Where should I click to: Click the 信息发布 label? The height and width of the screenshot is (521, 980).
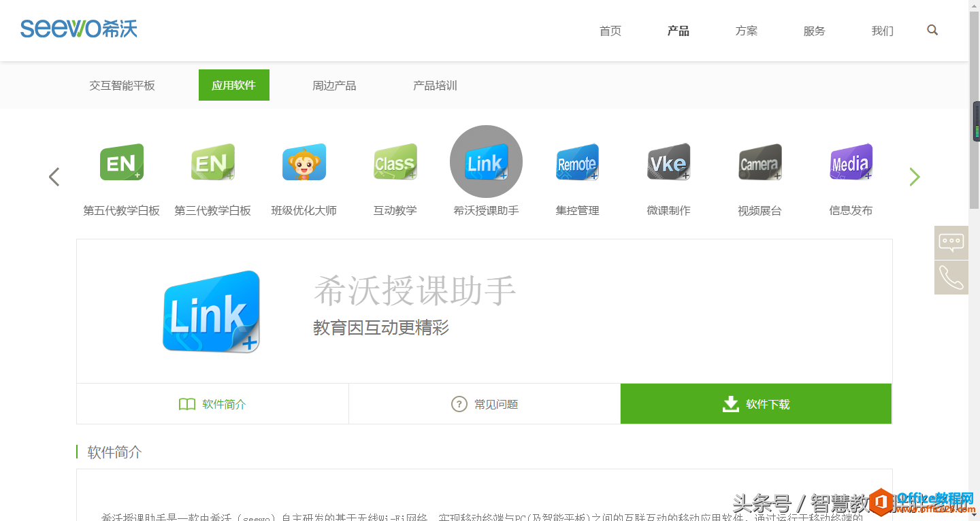pyautogui.click(x=851, y=211)
